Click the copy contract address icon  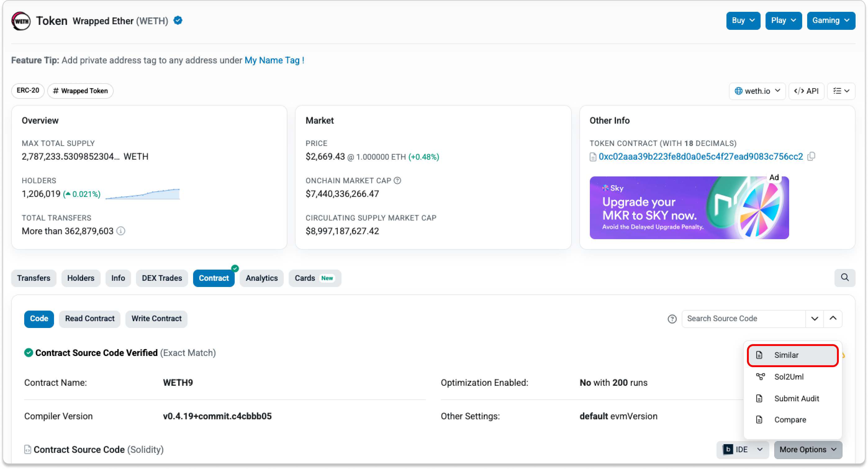coord(811,157)
